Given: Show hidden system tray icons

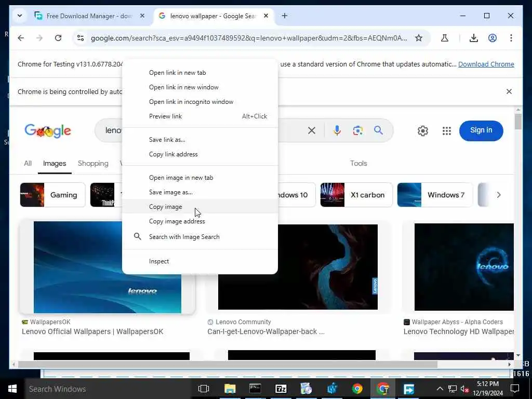Looking at the screenshot, I should pyautogui.click(x=440, y=389).
